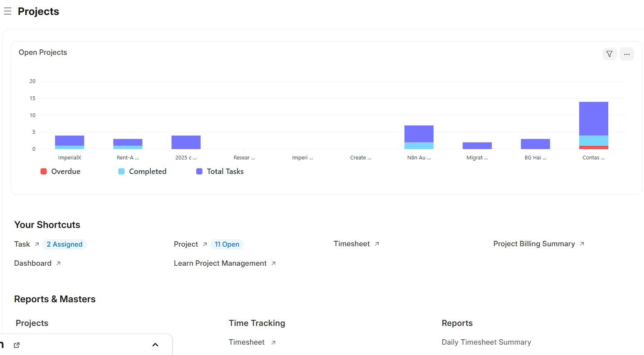Expand the bottom panel chevron
Screen dimensions: 644x355
point(155,345)
